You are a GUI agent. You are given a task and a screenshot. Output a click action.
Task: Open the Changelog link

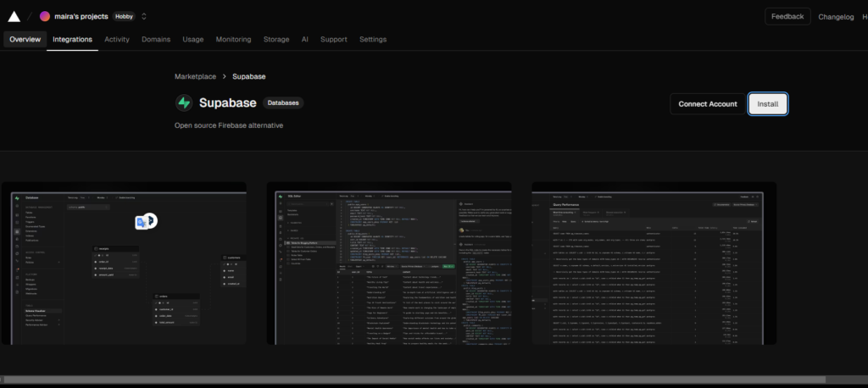(837, 17)
